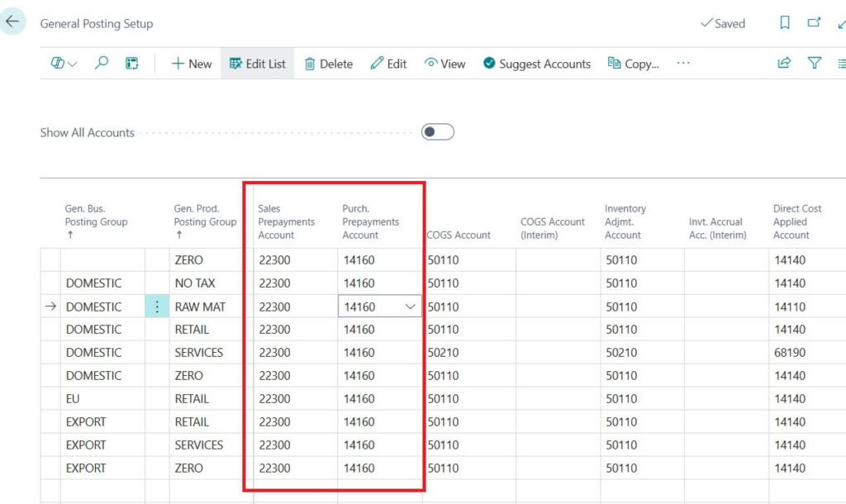846x504 pixels.
Task: Click the Copy... action
Action: [633, 64]
